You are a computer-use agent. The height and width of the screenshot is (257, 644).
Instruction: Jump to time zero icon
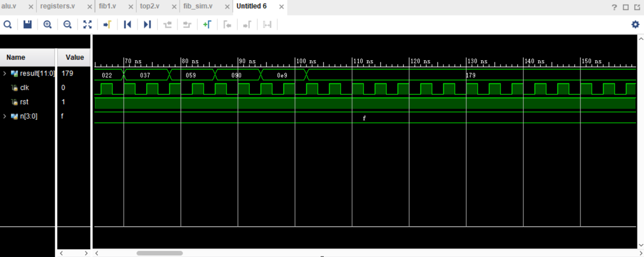coord(127,25)
